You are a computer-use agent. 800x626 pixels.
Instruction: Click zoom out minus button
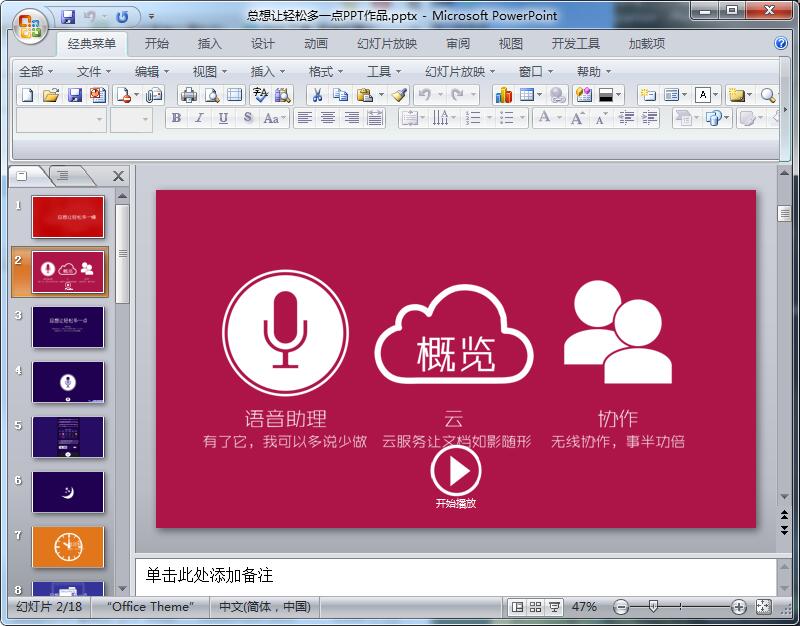pyautogui.click(x=620, y=607)
